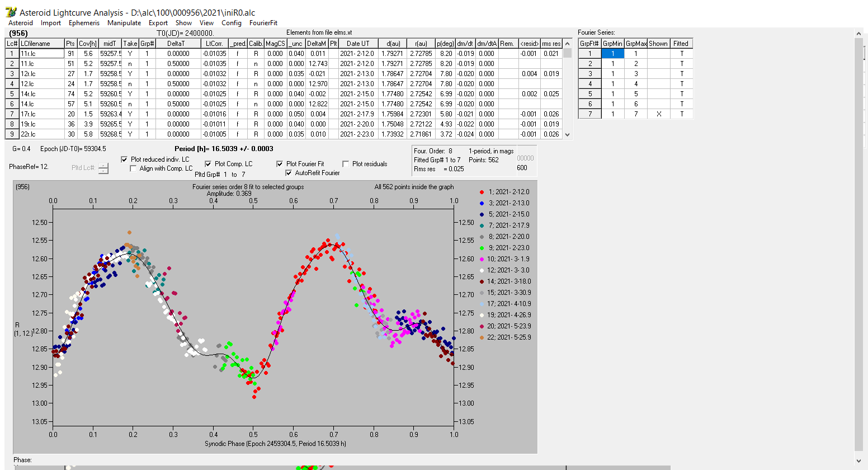868x470 pixels.
Task: Select row 9 file 22r.lc
Action: [x=41, y=134]
